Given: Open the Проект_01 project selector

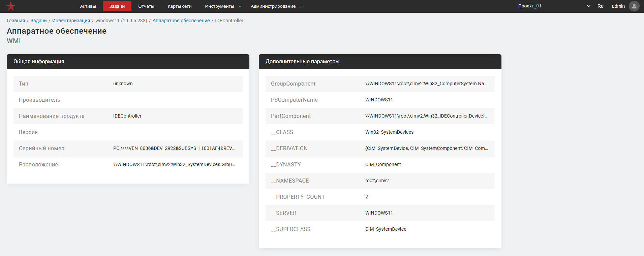Looking at the screenshot, I should [554, 6].
